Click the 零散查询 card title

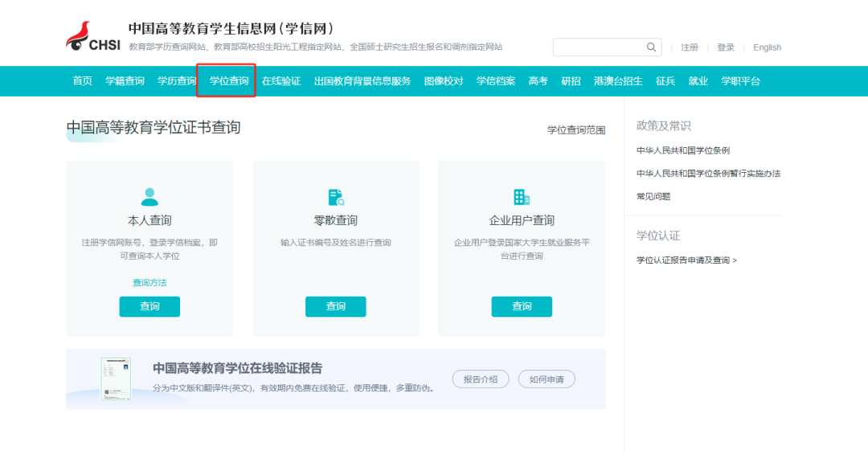point(335,220)
